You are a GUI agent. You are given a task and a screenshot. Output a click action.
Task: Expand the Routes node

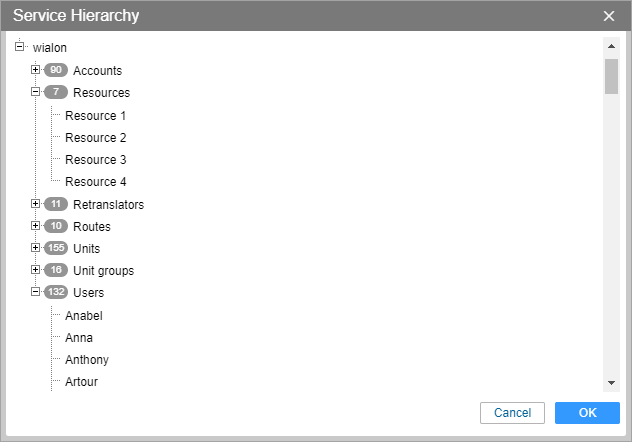coord(35,226)
